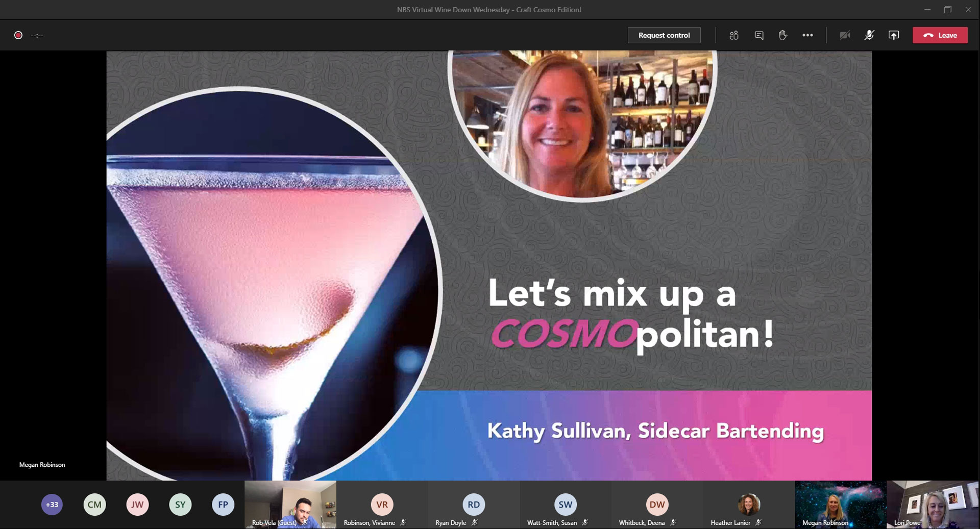Select the JW participant avatar

[137, 505]
